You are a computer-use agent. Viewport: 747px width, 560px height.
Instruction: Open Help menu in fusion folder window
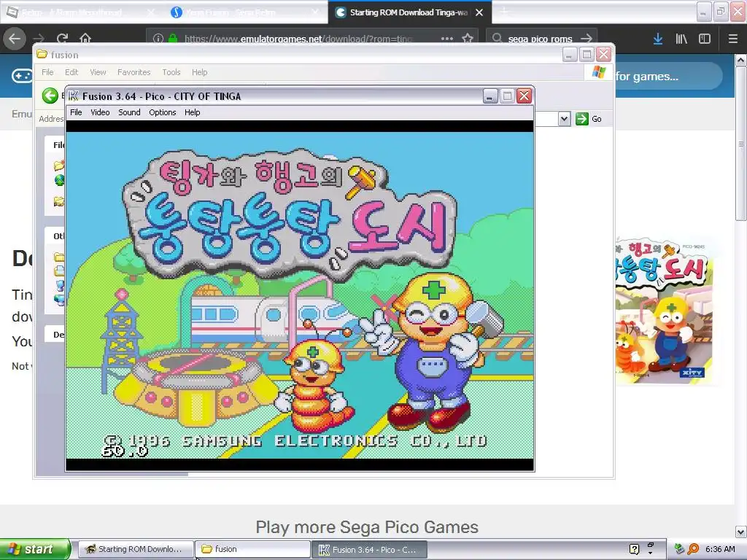pos(200,72)
